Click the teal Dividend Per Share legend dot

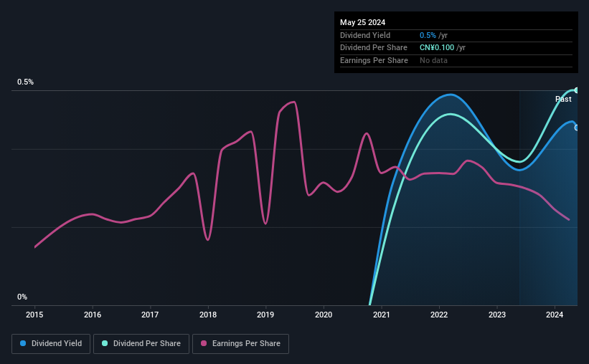[105, 344]
